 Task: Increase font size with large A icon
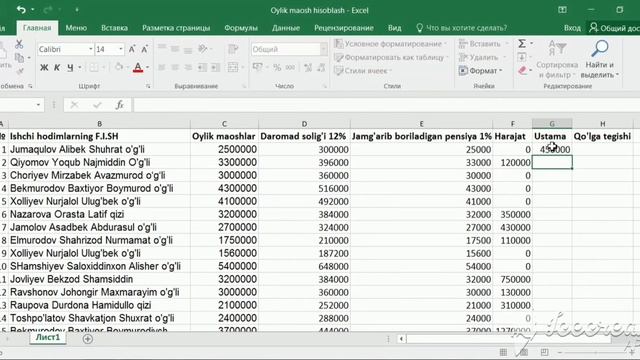pyautogui.click(x=132, y=49)
